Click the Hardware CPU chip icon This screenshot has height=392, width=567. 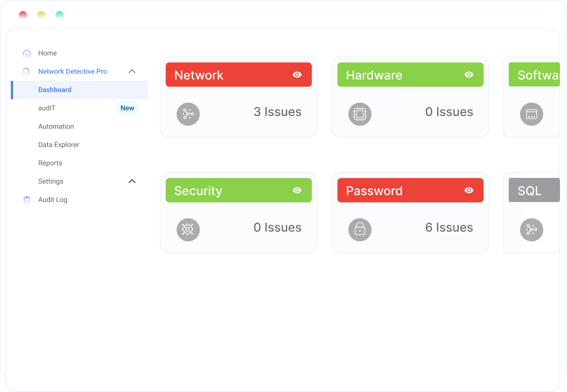(x=360, y=114)
